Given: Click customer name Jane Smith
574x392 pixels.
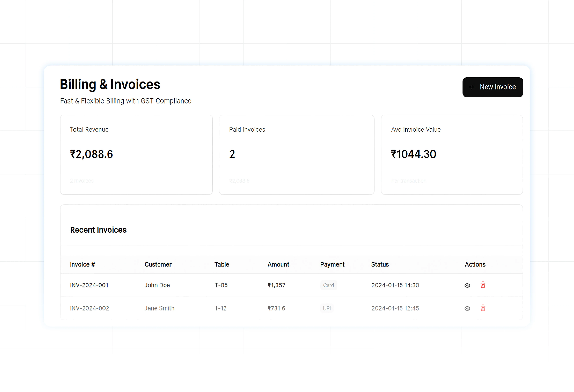Looking at the screenshot, I should pos(159,308).
